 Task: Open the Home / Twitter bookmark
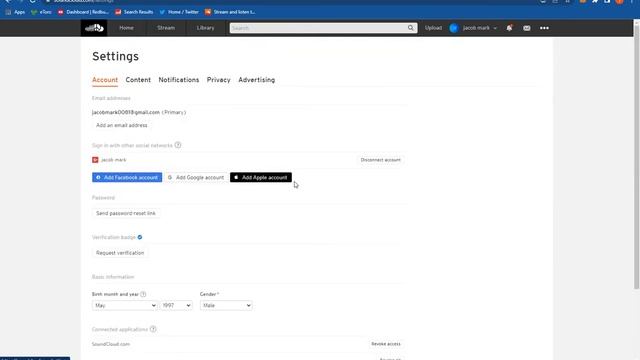pyautogui.click(x=179, y=12)
